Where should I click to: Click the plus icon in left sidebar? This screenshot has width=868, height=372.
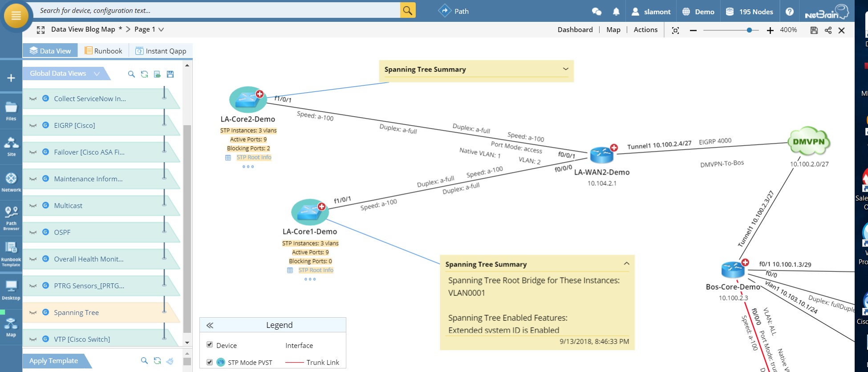(11, 78)
